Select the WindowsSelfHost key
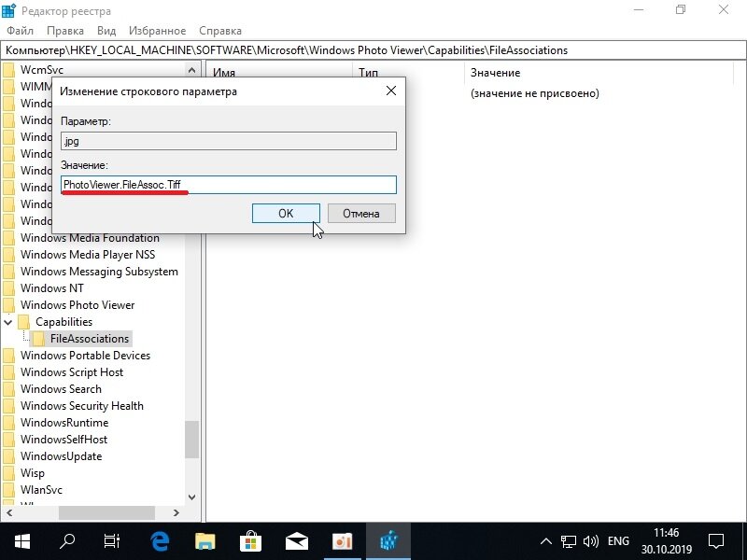747x560 pixels. tap(63, 440)
